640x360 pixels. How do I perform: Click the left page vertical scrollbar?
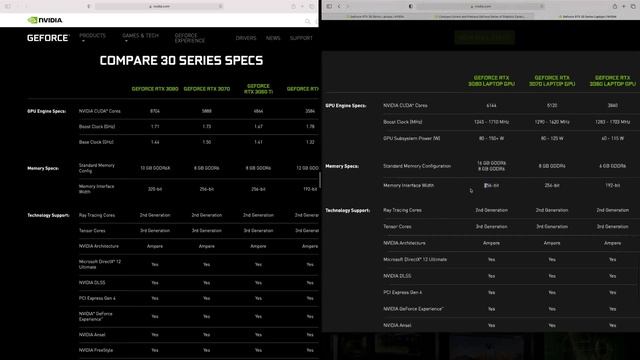coord(320,180)
